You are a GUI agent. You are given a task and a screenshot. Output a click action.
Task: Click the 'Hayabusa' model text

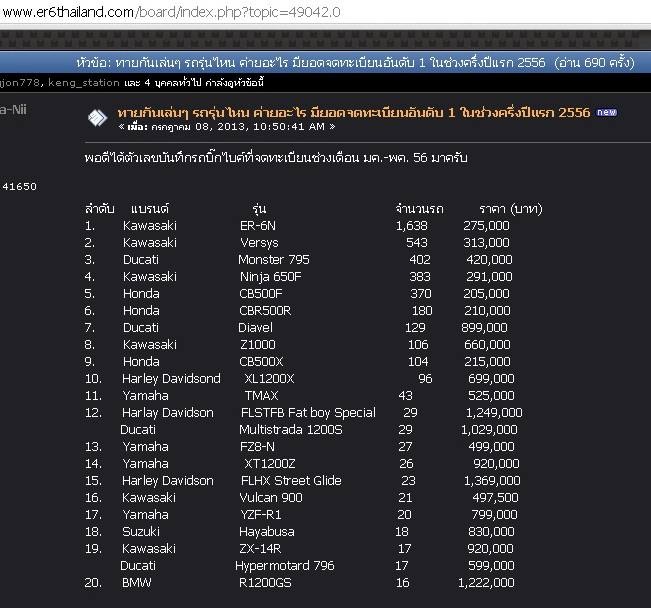point(267,532)
